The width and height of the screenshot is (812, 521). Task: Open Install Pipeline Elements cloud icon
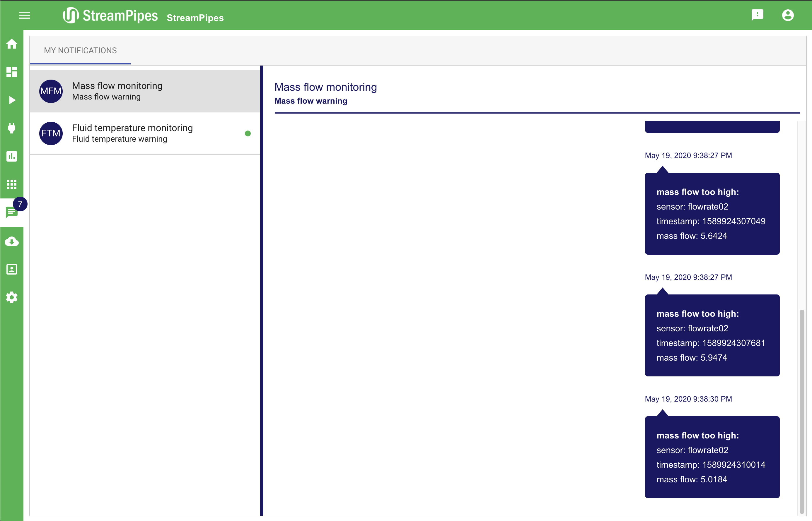(12, 241)
